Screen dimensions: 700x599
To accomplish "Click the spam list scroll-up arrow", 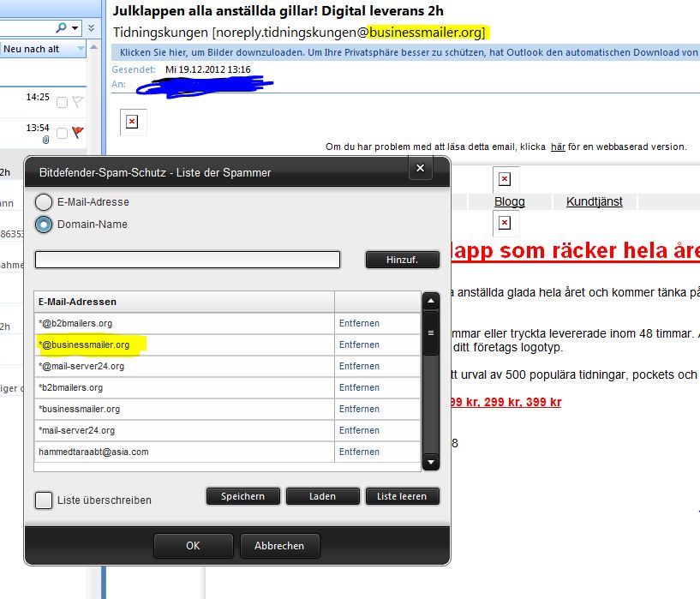I will (x=431, y=301).
